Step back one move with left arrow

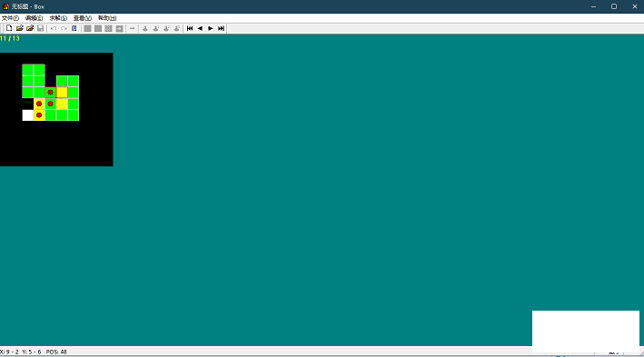[200, 28]
